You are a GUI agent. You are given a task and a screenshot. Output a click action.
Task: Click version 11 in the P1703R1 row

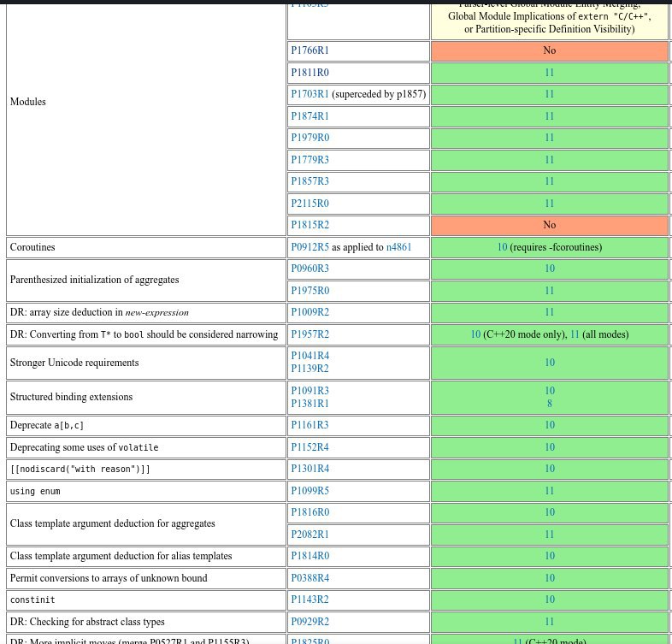pyautogui.click(x=550, y=94)
